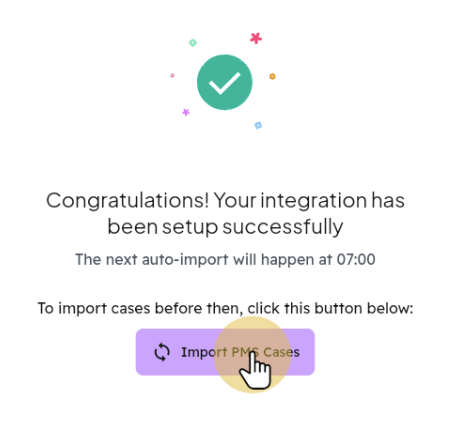This screenshot has height=430, width=454.
Task: Click the "To import cases before then" instruction
Action: click(140, 308)
